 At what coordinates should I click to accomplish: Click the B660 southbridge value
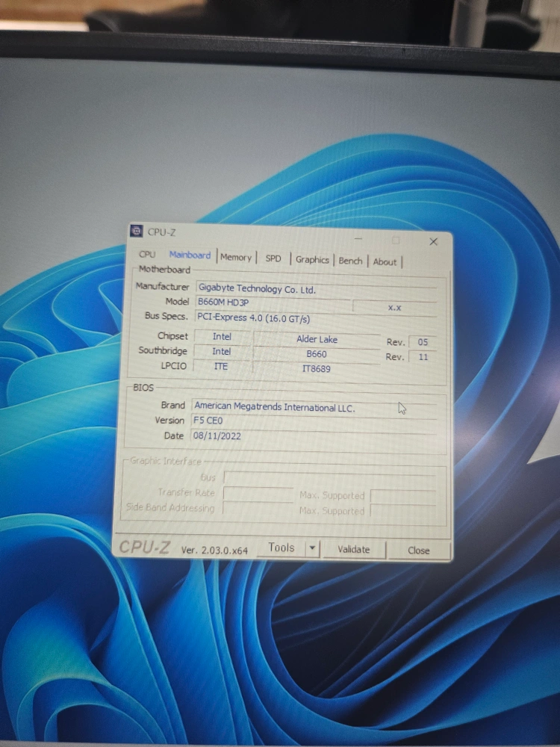pos(317,354)
